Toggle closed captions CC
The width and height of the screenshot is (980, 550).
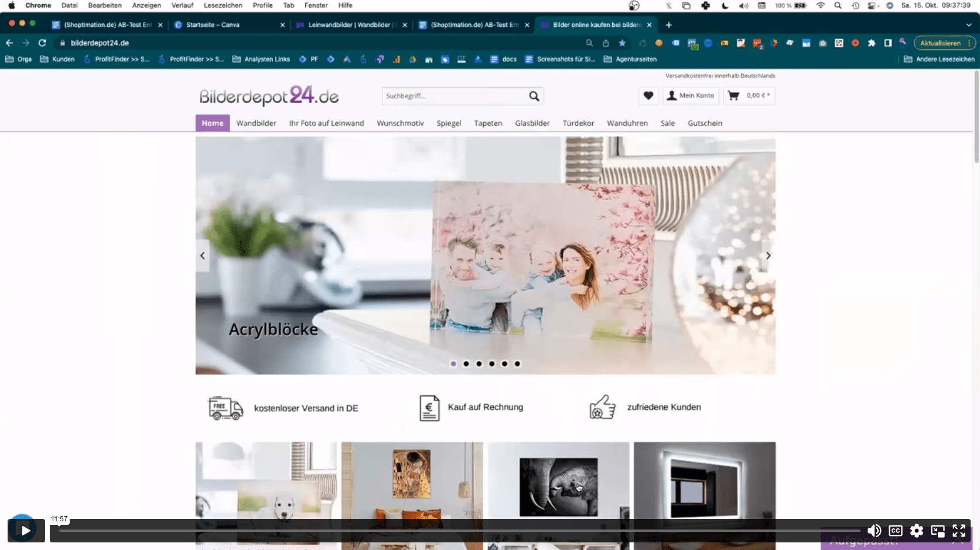point(895,531)
